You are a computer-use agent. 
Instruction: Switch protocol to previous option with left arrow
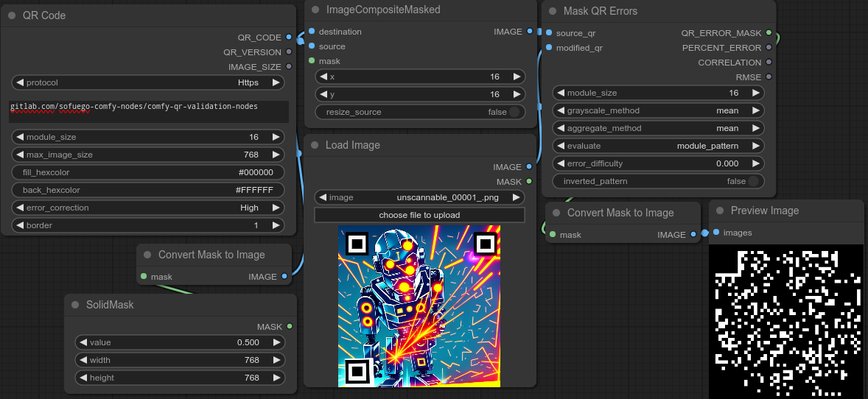tap(19, 82)
